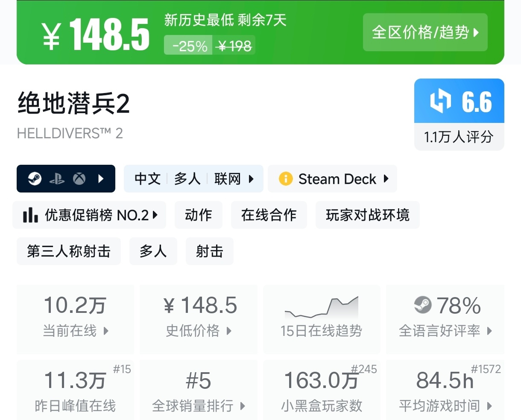
Task: Open 全区价格/趋势 price trends
Action: pos(425,32)
